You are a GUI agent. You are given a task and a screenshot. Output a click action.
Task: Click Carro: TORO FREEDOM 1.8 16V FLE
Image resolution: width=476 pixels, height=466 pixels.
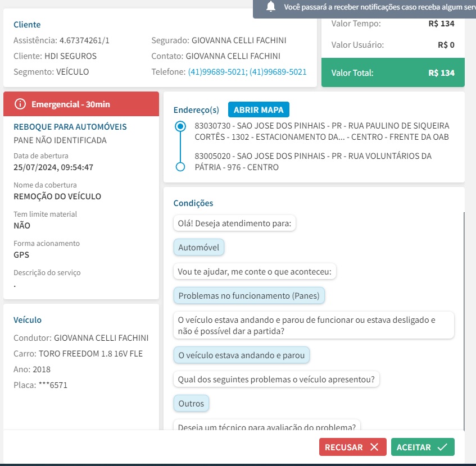(x=78, y=354)
